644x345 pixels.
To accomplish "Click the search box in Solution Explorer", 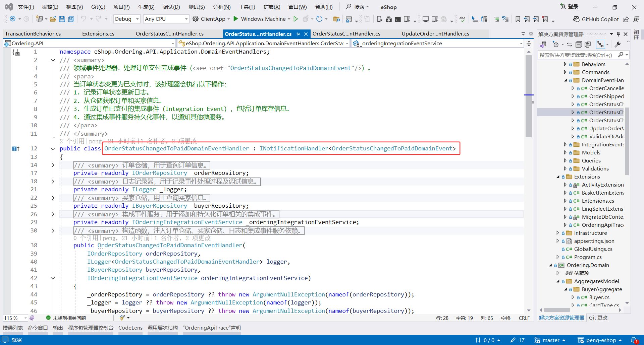I will click(x=578, y=55).
